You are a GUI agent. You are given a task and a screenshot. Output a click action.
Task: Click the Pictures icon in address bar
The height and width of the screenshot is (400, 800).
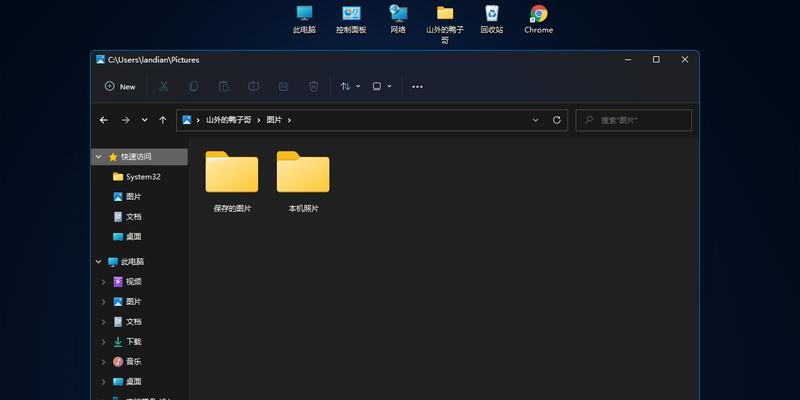point(187,120)
